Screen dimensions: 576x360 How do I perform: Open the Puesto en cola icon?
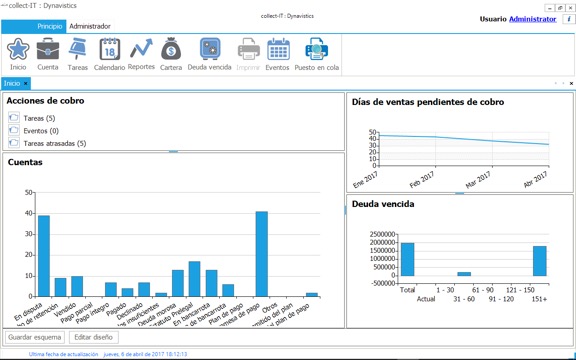317,49
